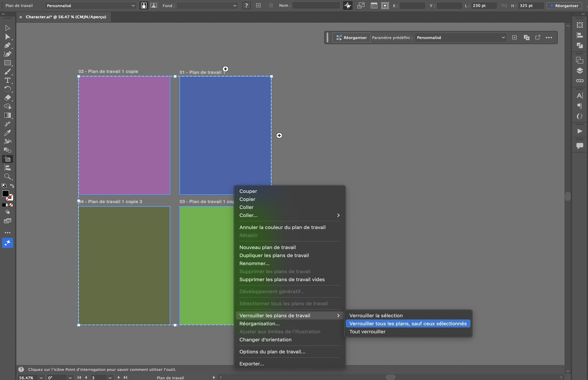Open the Fond dropdown
Image resolution: width=588 pixels, height=380 pixels.
(x=207, y=5)
